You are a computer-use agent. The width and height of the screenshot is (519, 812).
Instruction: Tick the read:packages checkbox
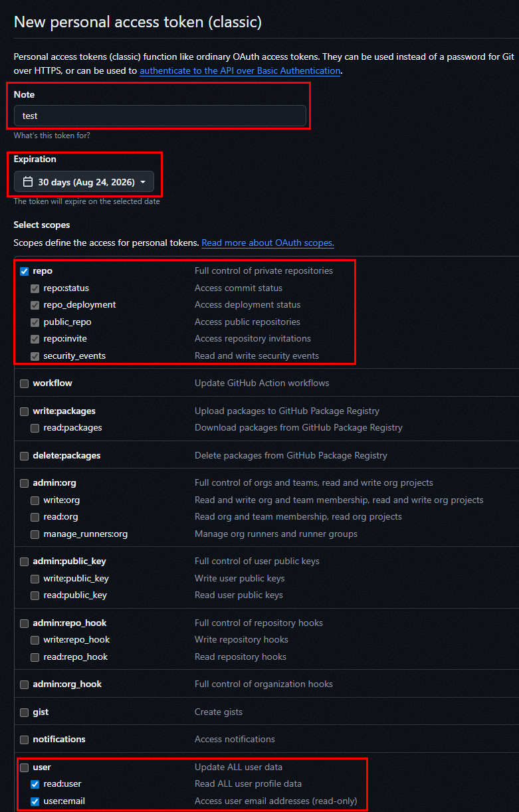coord(35,428)
